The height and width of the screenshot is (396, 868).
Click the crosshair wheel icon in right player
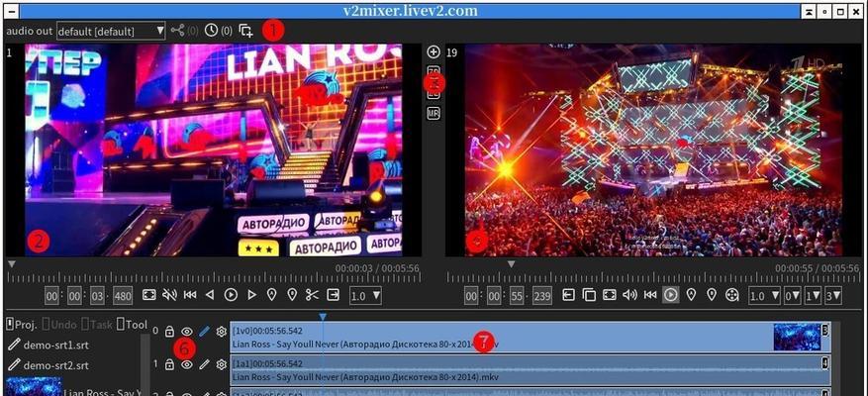pyautogui.click(x=732, y=295)
